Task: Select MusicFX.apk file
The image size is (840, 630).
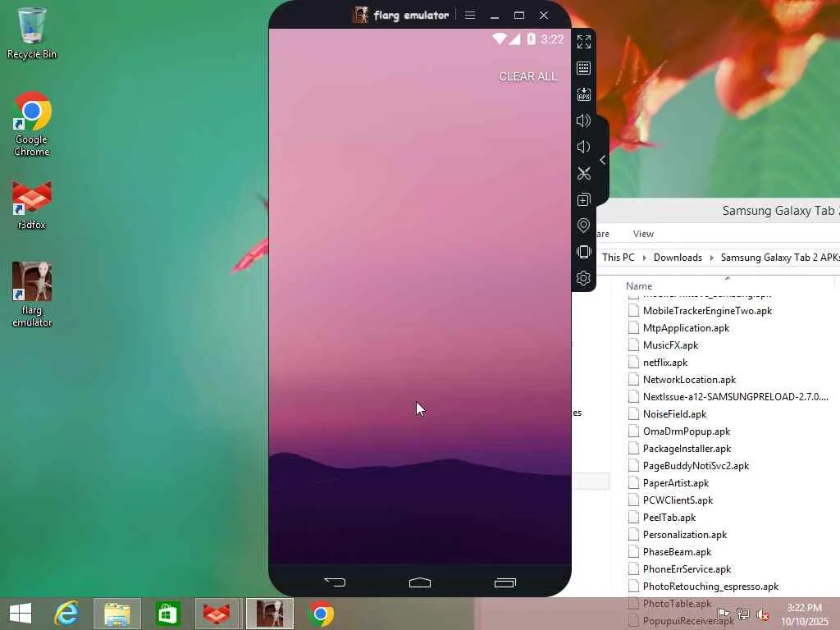Action: point(670,345)
